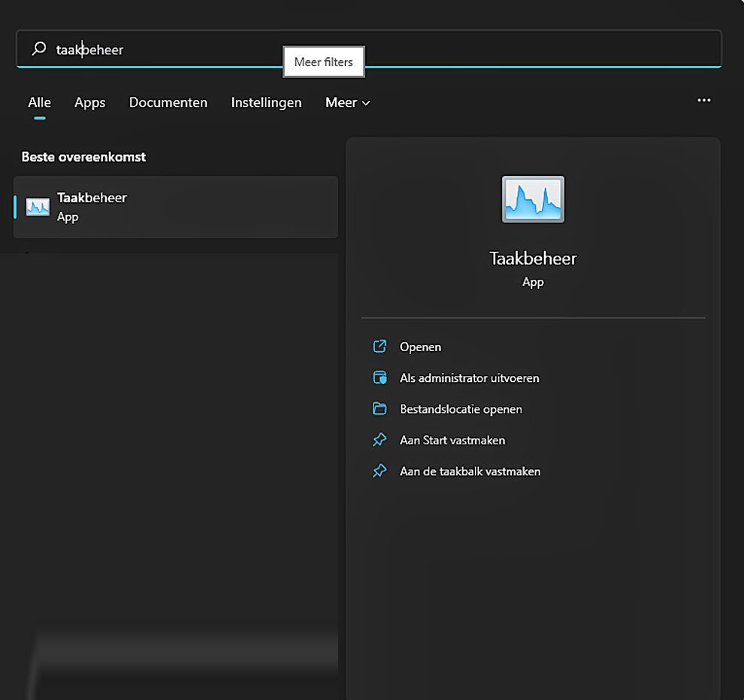Image resolution: width=744 pixels, height=700 pixels.
Task: Expand the Meer filters dropdown
Action: click(x=347, y=102)
